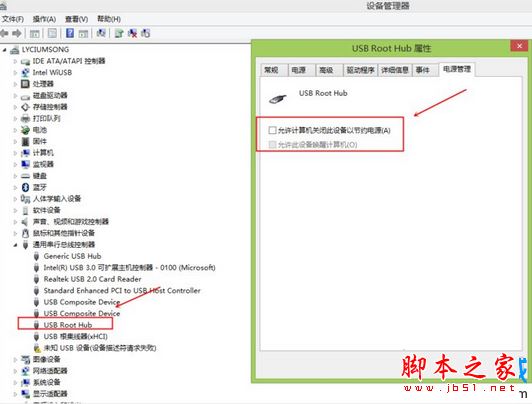Viewport: 532px width, 404px height.
Task: Click the Disable device toolbar icon
Action: (x=146, y=33)
